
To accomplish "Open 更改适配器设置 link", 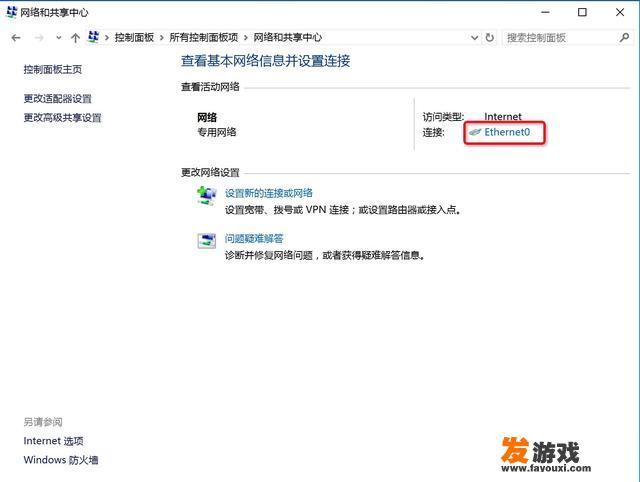I will click(x=58, y=98).
